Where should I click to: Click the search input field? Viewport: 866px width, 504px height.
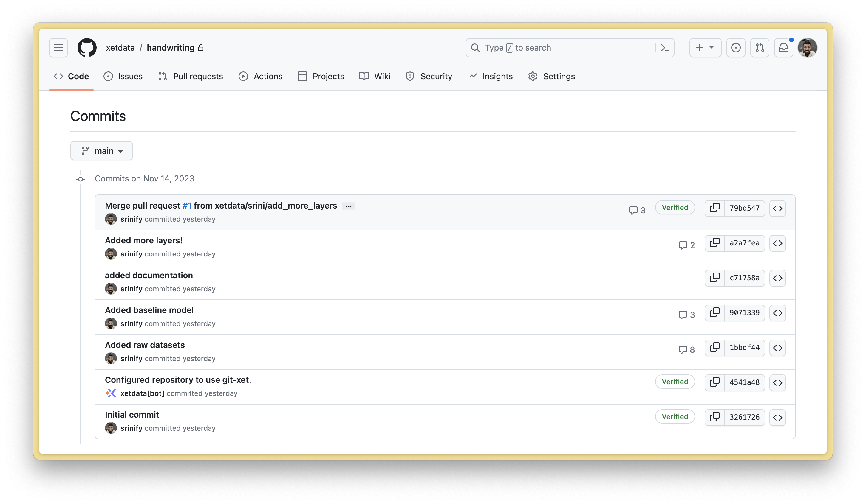pyautogui.click(x=560, y=48)
